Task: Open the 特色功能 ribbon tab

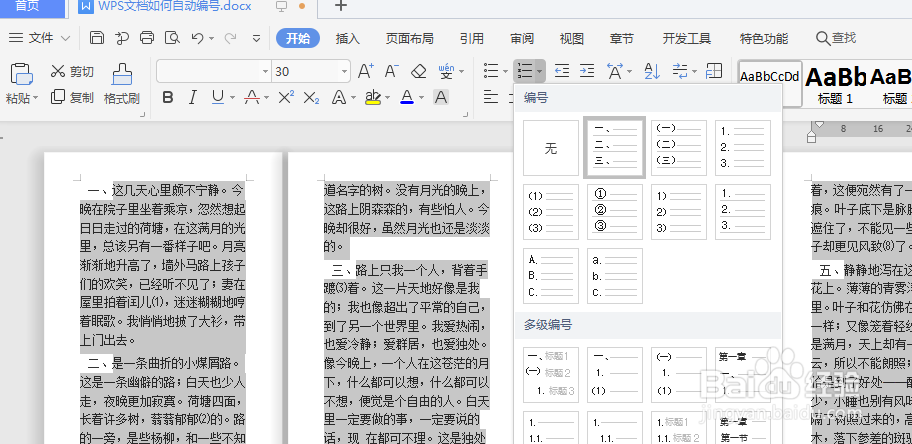Action: click(764, 38)
